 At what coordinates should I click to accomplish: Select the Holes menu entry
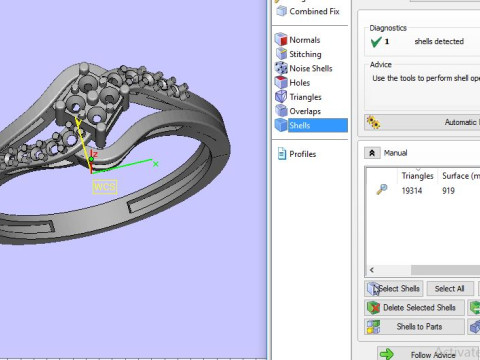[x=300, y=83]
